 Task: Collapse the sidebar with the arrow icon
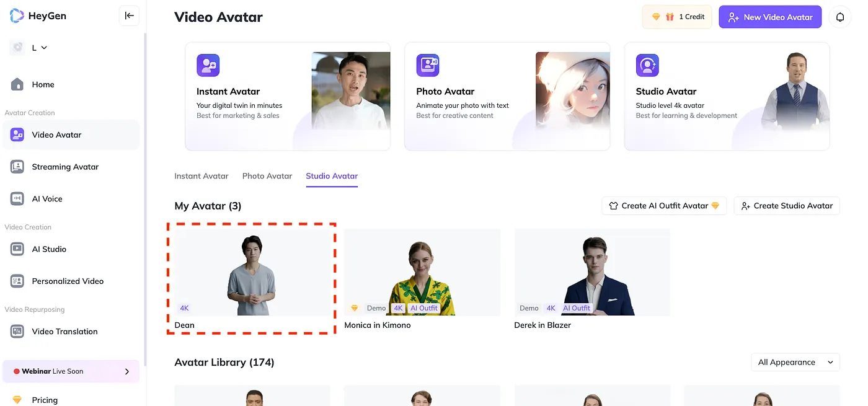129,16
